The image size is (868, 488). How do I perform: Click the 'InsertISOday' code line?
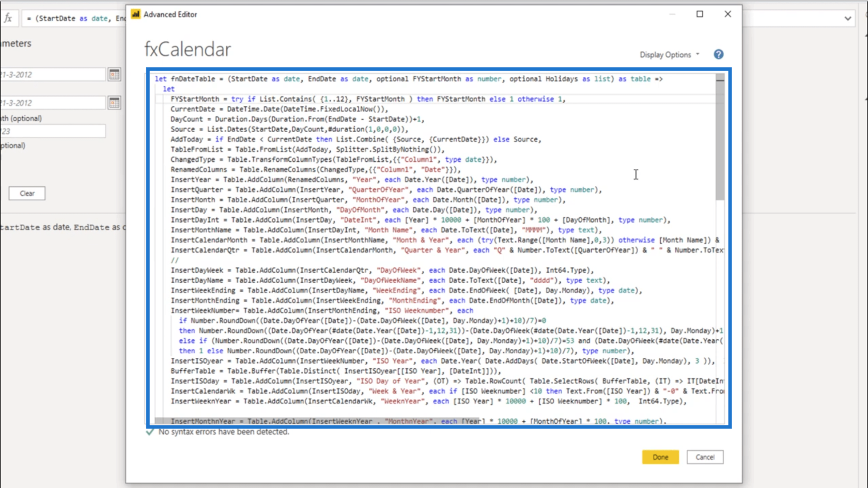click(x=447, y=381)
